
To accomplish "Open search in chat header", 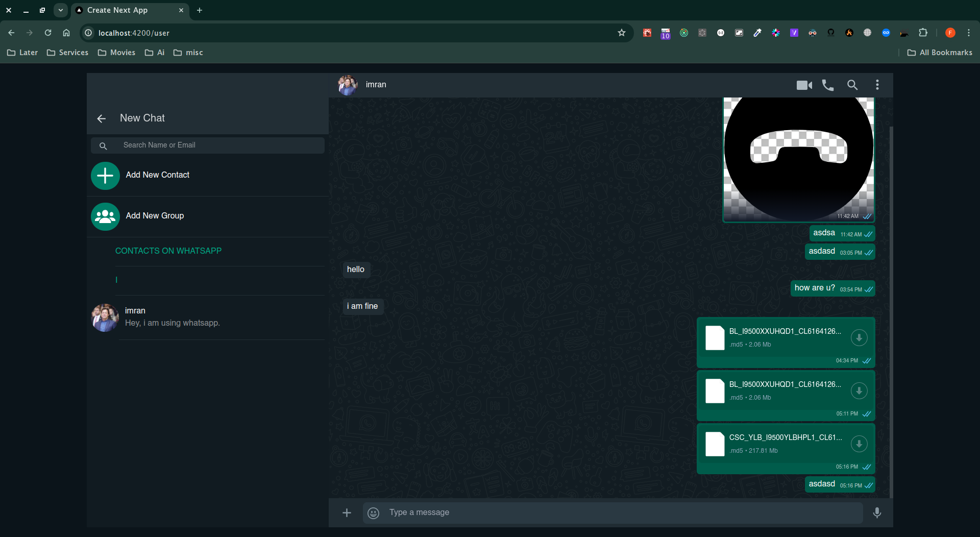I will (852, 85).
